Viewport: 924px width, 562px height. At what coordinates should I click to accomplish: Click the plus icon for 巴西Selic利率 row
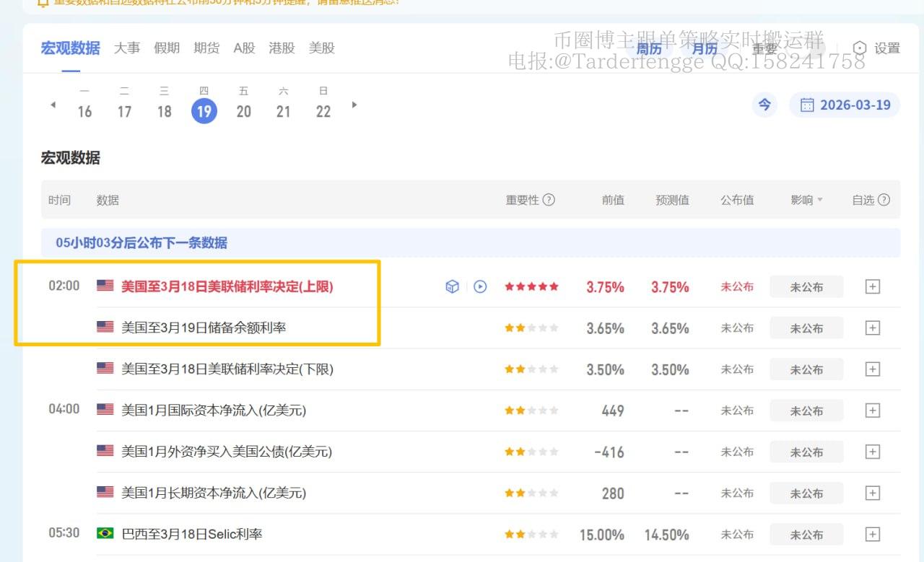(872, 535)
